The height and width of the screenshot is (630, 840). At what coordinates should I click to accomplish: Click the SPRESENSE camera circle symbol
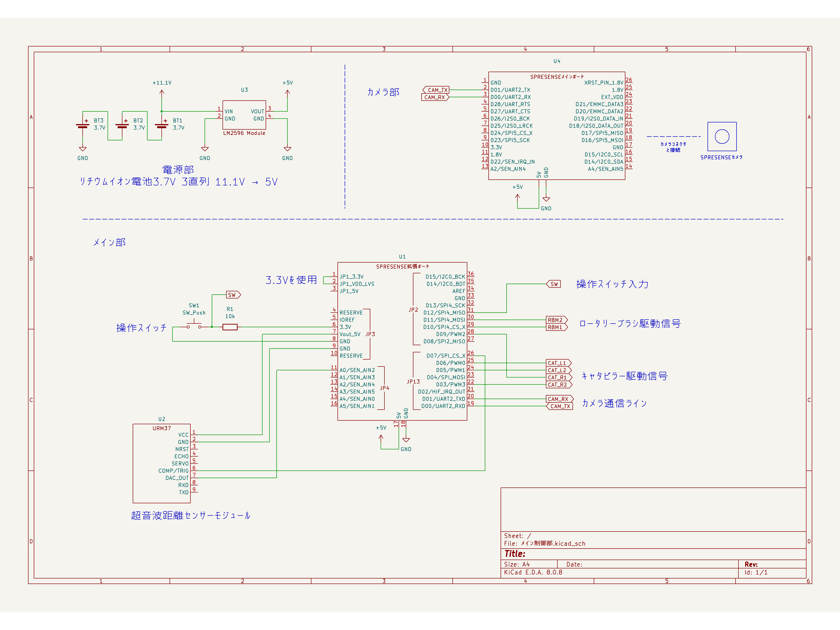tap(722, 136)
